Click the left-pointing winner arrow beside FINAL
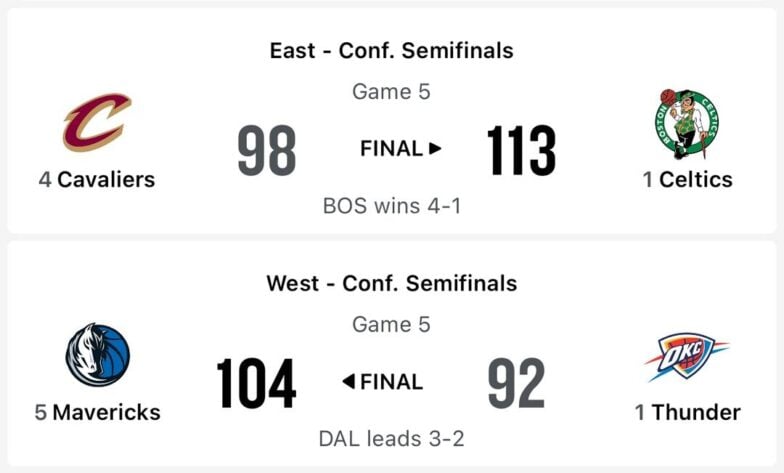The height and width of the screenshot is (473, 784). 348,382
